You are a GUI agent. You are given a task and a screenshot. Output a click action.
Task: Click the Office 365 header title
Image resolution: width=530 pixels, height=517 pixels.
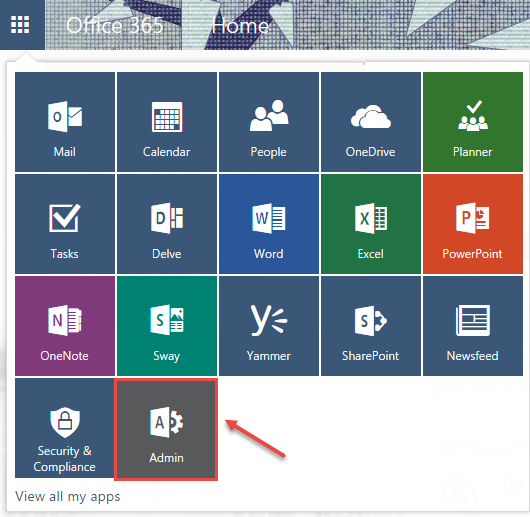[115, 25]
